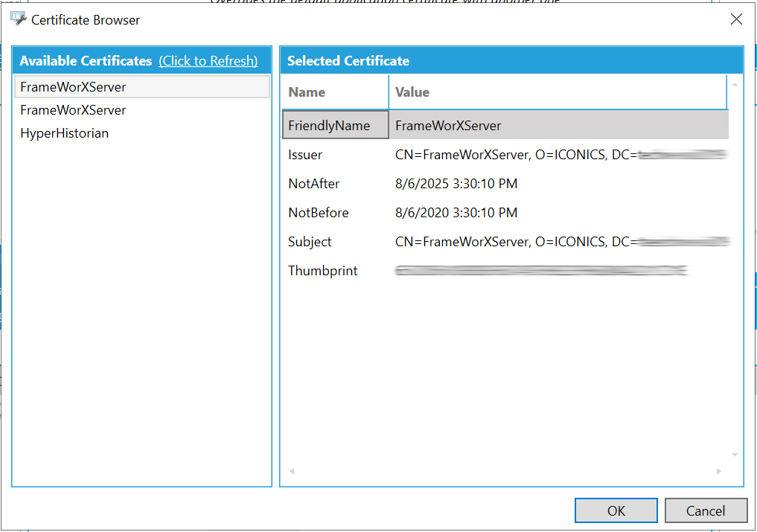The height and width of the screenshot is (532, 757).
Task: Click the Name column header
Action: pyautogui.click(x=307, y=92)
